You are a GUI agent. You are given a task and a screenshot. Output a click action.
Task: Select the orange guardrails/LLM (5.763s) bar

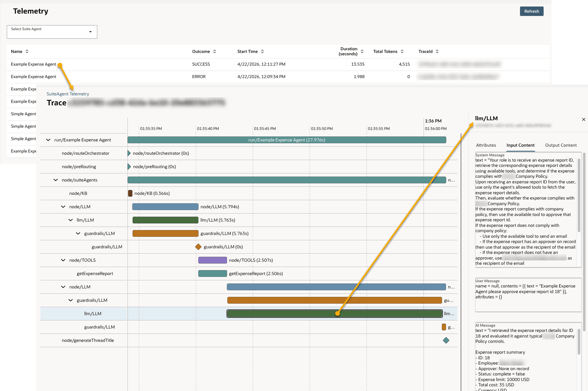(x=165, y=233)
